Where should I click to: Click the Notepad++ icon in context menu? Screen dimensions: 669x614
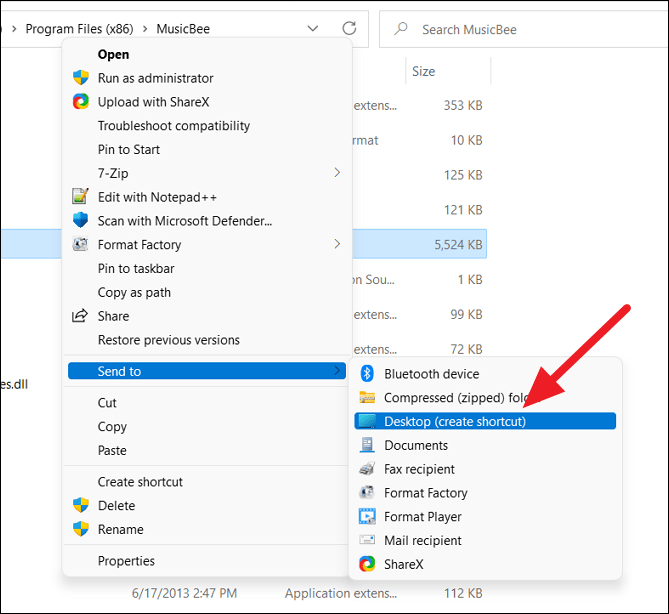pos(81,197)
